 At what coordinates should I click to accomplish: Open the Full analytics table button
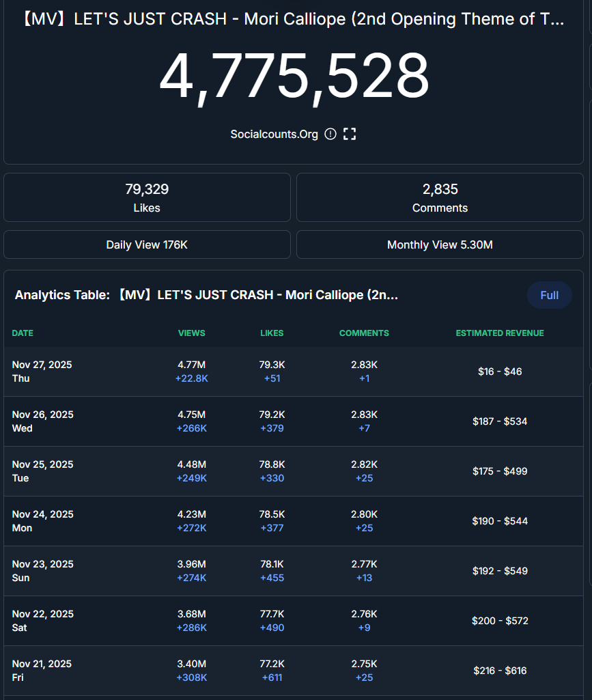pos(549,295)
